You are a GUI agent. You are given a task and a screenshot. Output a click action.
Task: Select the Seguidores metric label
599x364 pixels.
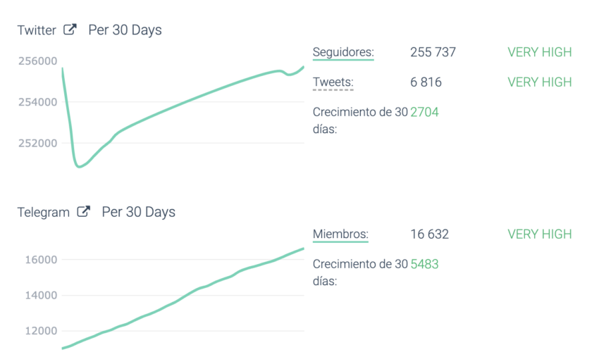[343, 52]
